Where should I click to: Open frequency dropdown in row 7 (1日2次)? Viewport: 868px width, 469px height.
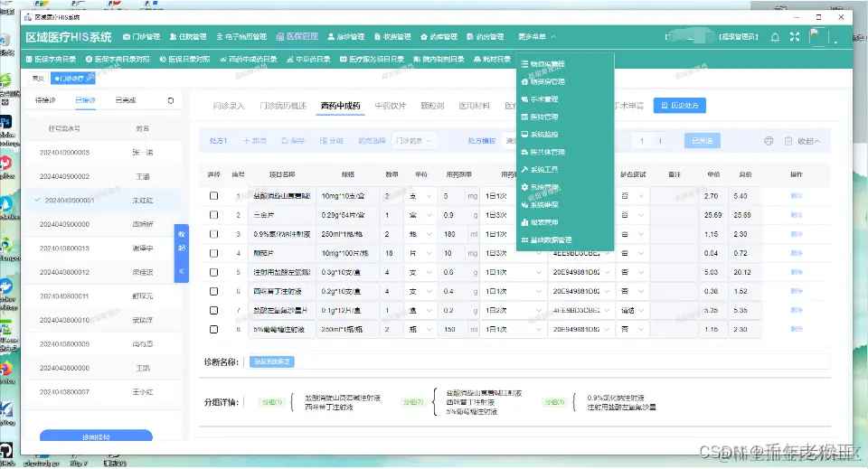[514, 310]
